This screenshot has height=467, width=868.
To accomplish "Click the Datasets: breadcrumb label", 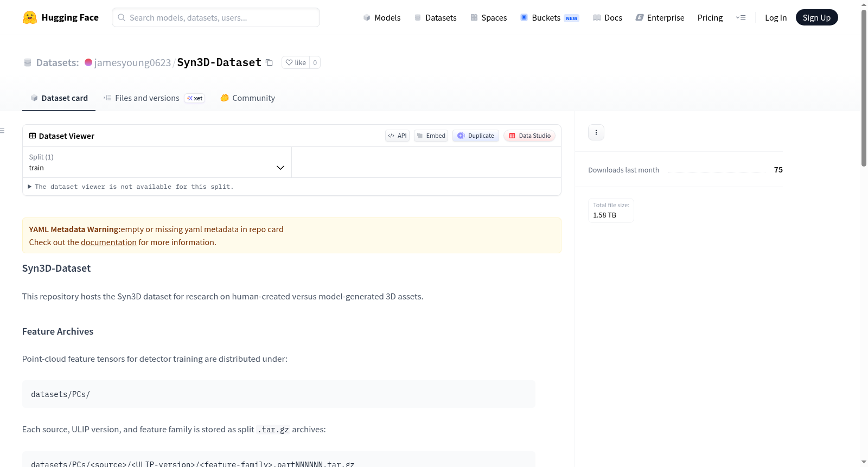I will pyautogui.click(x=58, y=62).
